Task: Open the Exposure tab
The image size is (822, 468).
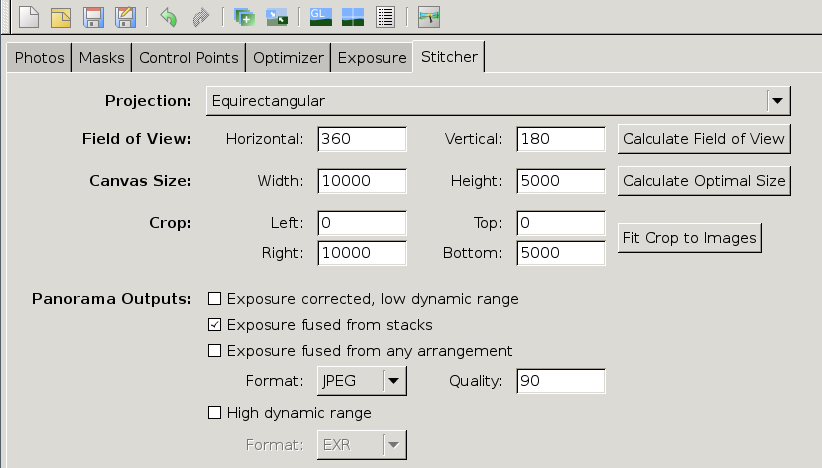Action: (x=372, y=57)
